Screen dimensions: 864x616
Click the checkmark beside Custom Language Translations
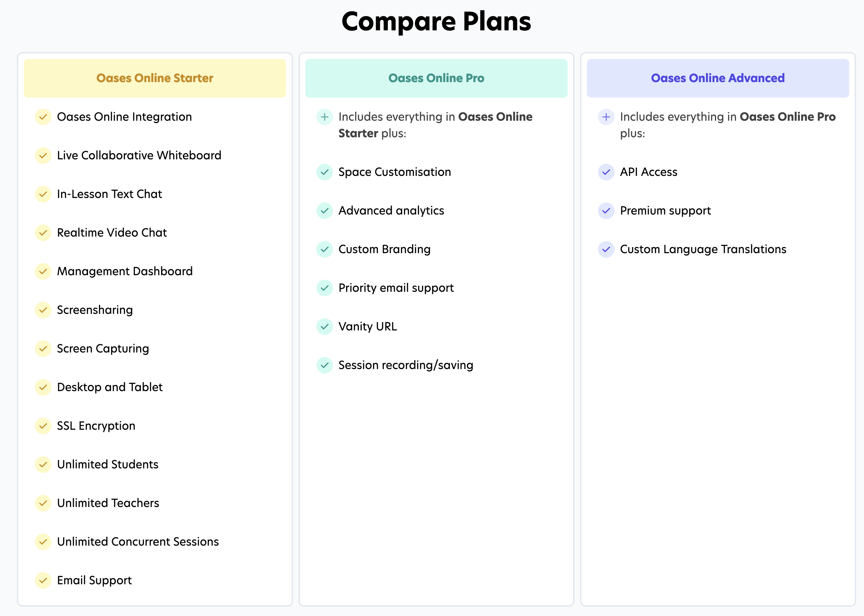click(x=606, y=249)
